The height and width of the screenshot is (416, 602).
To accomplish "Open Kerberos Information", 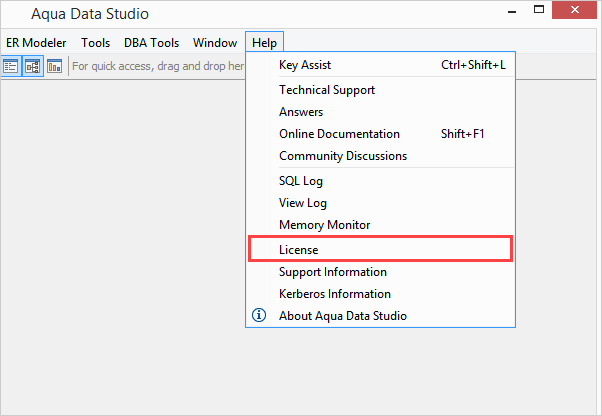I will (335, 294).
